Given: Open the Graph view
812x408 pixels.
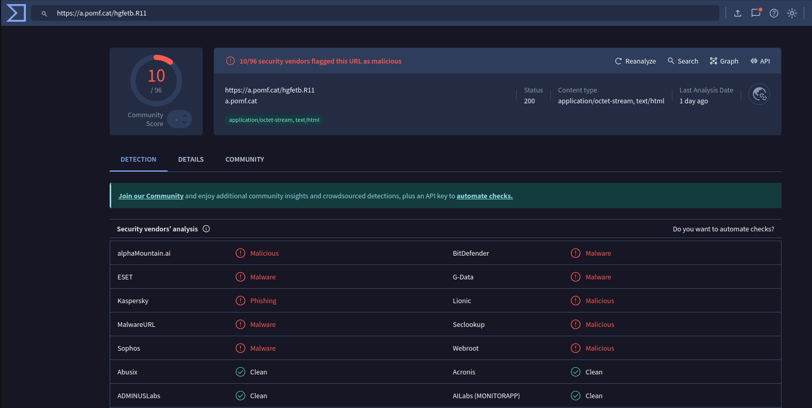Looking at the screenshot, I should 724,61.
